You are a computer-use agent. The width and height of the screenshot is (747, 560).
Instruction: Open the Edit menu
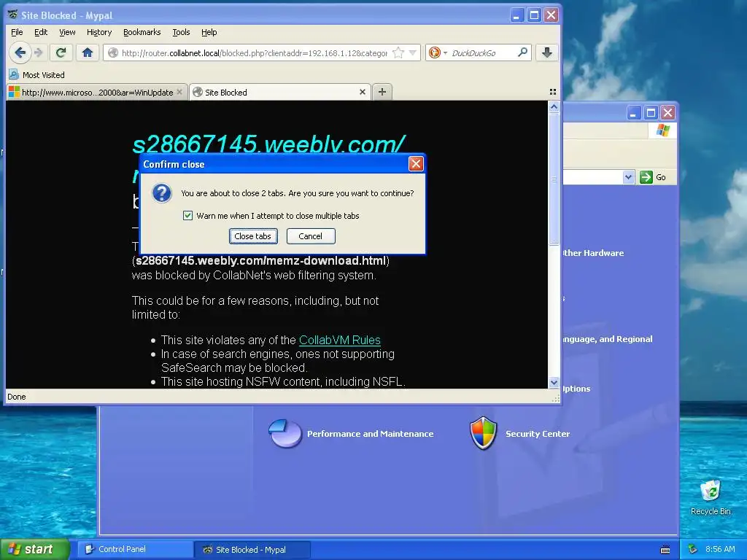click(x=41, y=32)
